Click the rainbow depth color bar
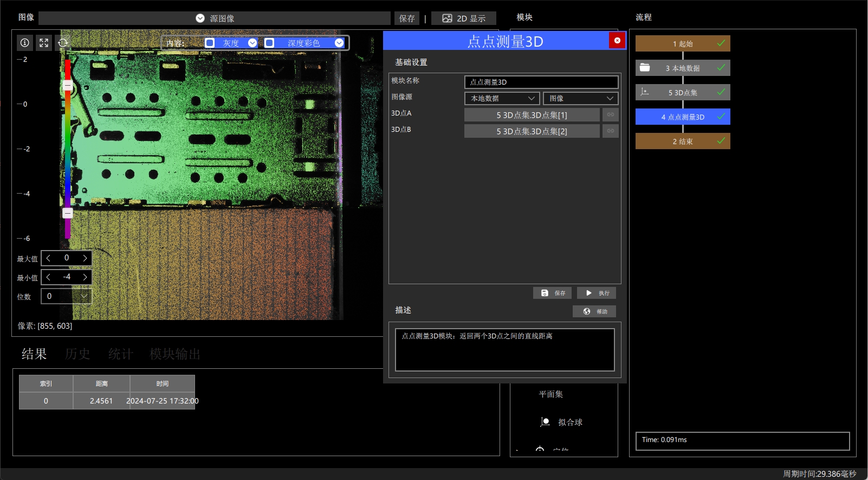 [68, 149]
